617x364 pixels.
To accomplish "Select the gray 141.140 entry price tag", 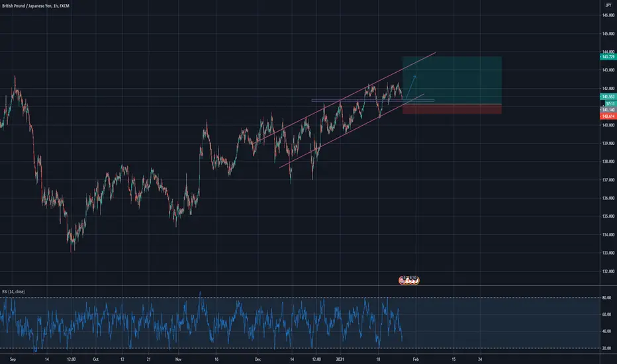I will point(608,110).
